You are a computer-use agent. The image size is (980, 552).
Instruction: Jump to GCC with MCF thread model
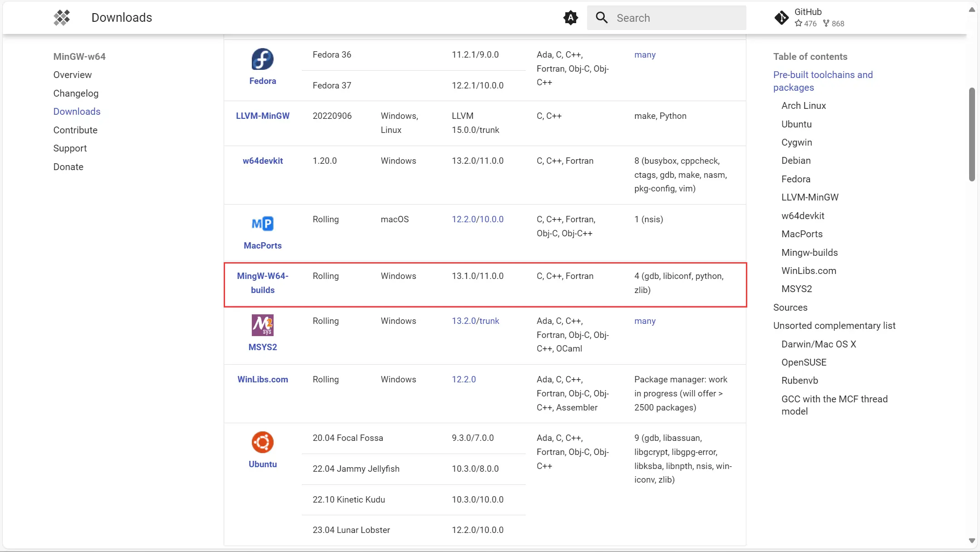[834, 405]
